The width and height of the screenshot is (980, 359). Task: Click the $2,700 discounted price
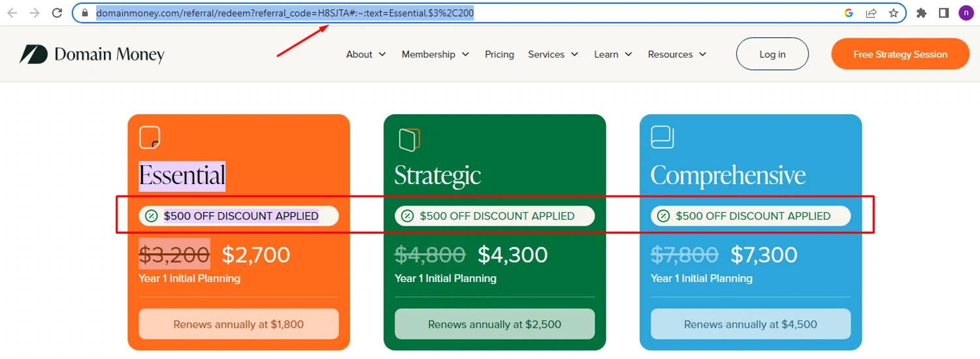pos(256,255)
